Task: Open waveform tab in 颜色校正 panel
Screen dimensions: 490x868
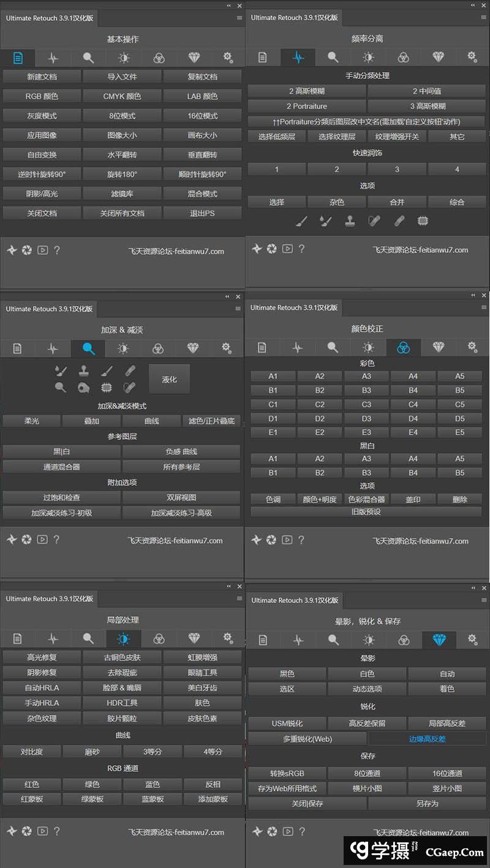Action: coord(298,348)
